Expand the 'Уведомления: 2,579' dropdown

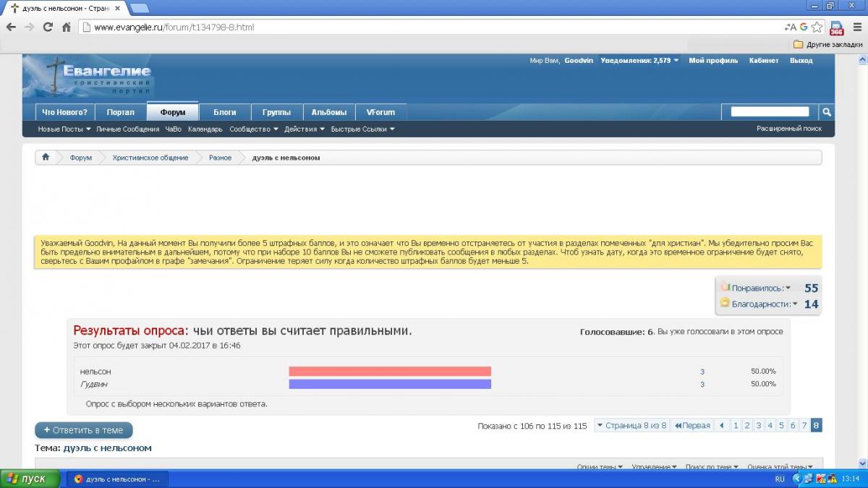639,61
